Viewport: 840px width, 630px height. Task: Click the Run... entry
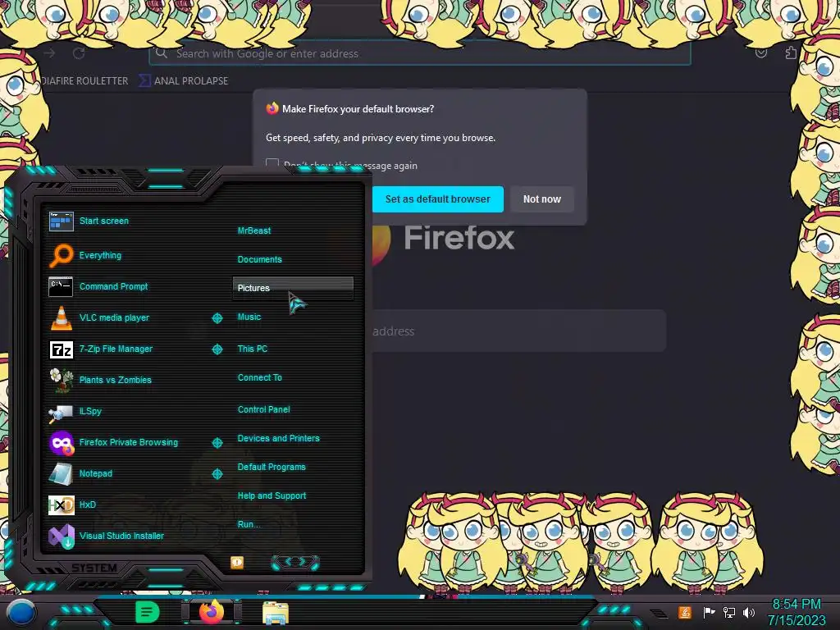tap(249, 524)
